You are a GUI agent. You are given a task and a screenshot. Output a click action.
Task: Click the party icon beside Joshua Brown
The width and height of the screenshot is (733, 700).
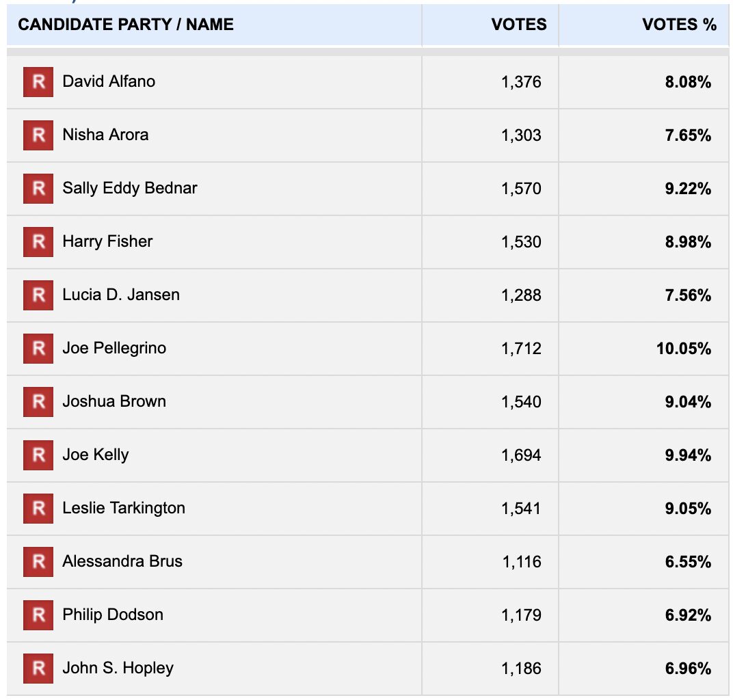(x=38, y=402)
